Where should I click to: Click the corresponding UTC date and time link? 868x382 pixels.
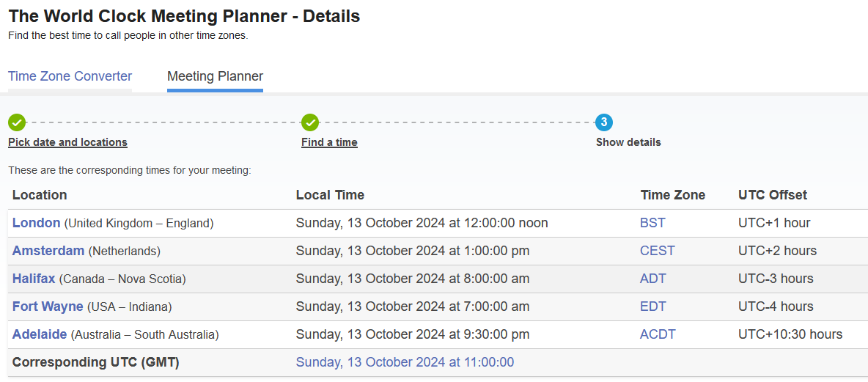click(x=405, y=362)
